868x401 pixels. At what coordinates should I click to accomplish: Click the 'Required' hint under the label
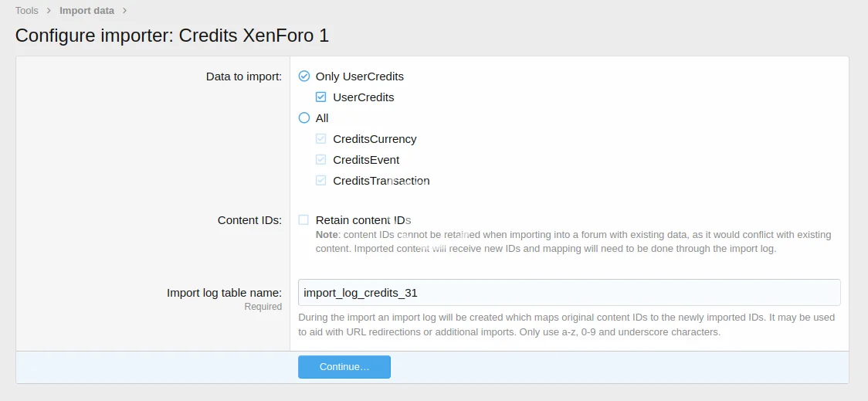[263, 307]
